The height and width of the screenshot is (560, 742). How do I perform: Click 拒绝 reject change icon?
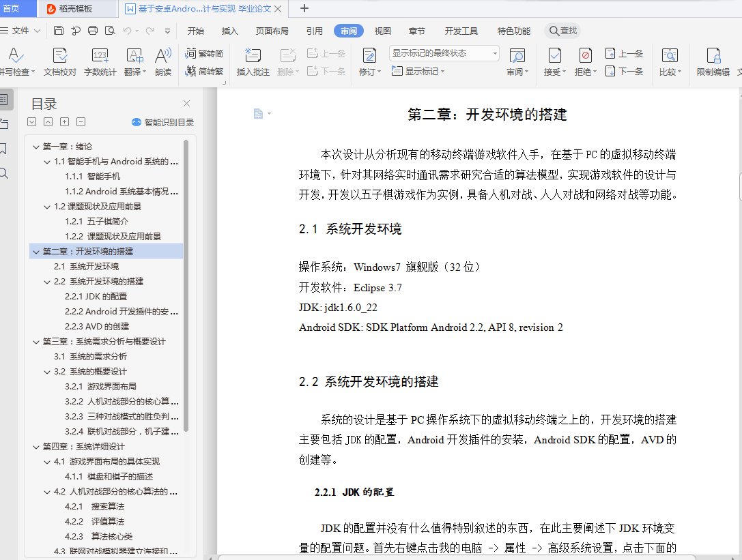[x=586, y=61]
